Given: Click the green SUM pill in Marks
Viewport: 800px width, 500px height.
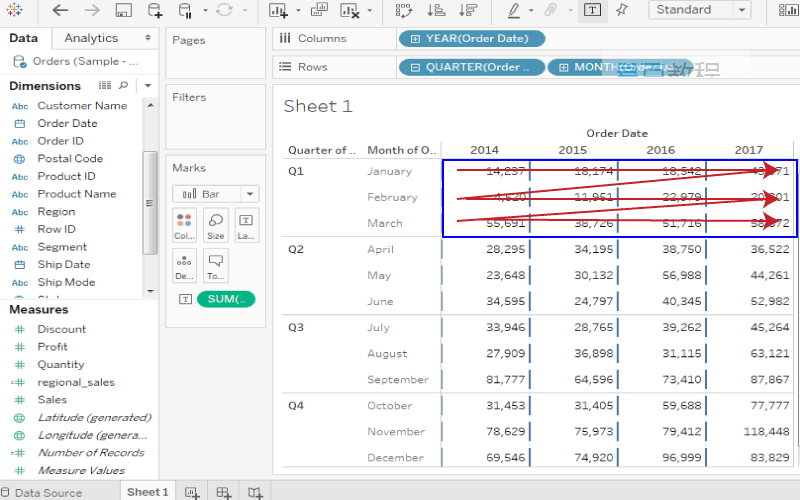Looking at the screenshot, I should [226, 299].
